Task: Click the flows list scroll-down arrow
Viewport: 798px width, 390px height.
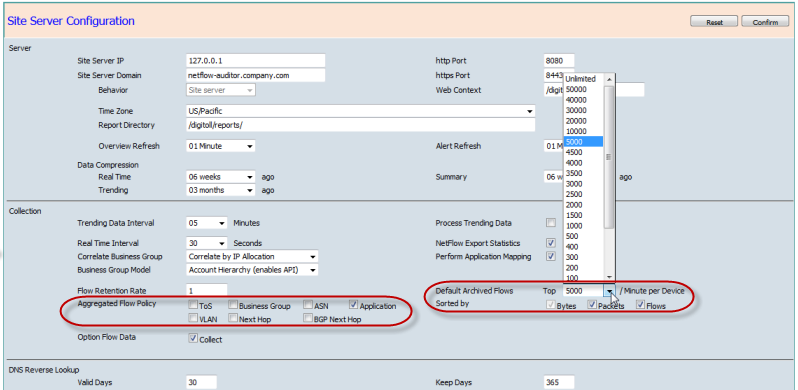Action: (609, 276)
